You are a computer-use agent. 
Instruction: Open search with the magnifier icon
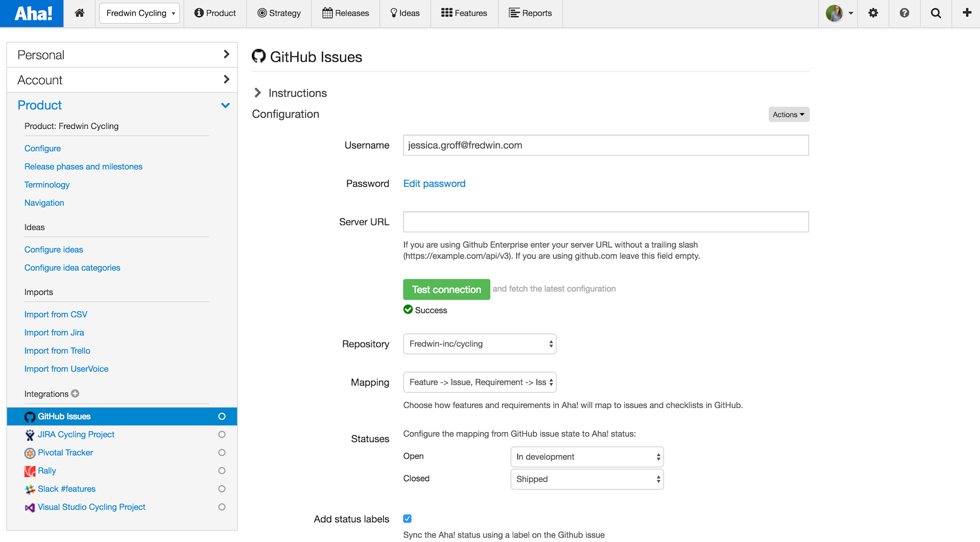936,13
